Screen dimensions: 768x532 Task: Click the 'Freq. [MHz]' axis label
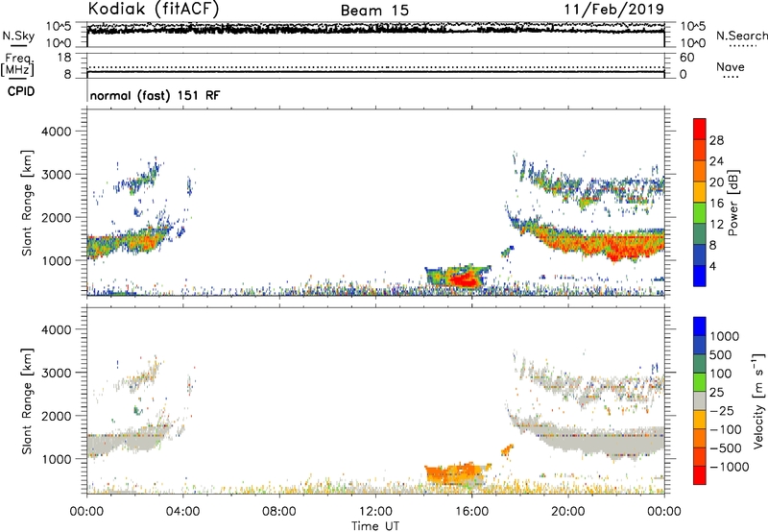17,64
